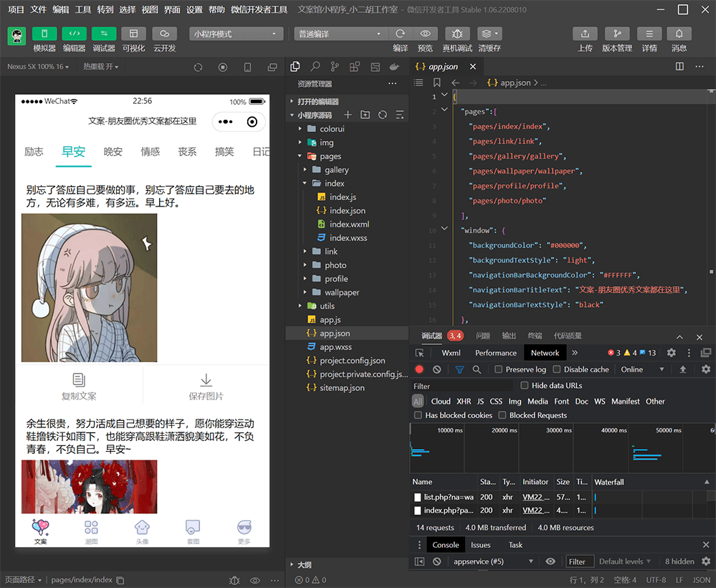The height and width of the screenshot is (588, 716).
Task: Switch to Issues tab
Action: tap(480, 544)
